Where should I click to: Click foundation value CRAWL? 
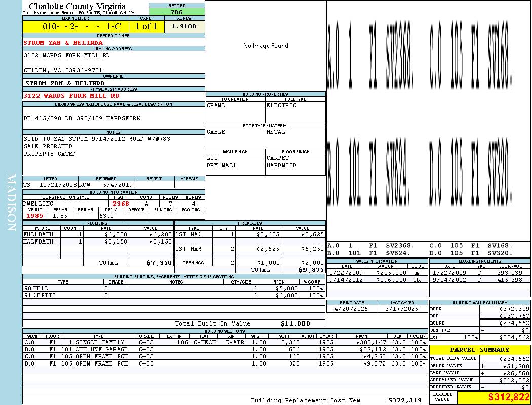tap(216, 105)
